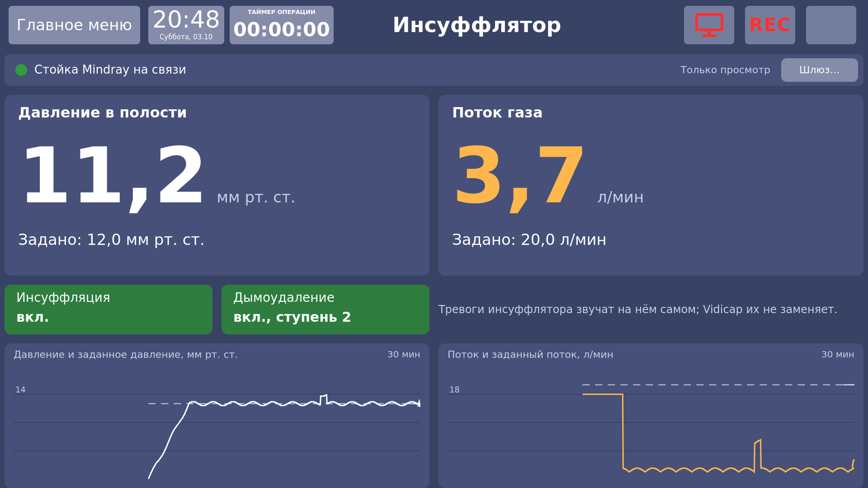The height and width of the screenshot is (488, 868).
Task: Click the flow chart 30 мин label
Action: [x=838, y=355]
